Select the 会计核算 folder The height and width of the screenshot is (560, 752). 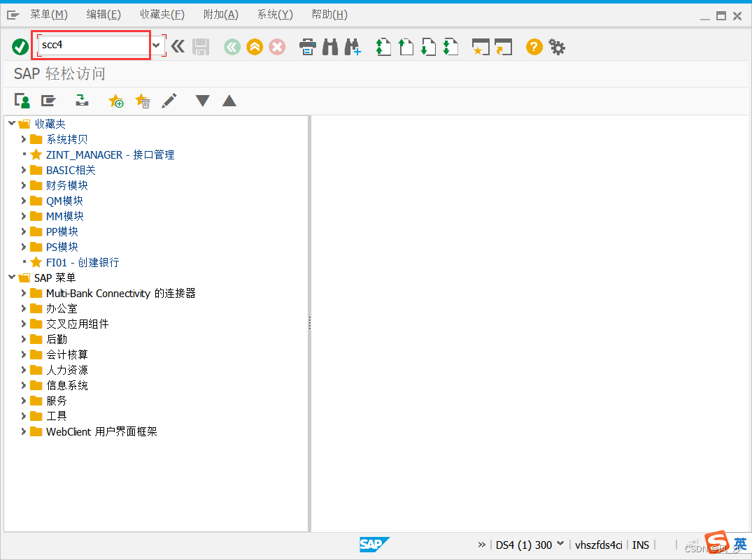tap(67, 354)
